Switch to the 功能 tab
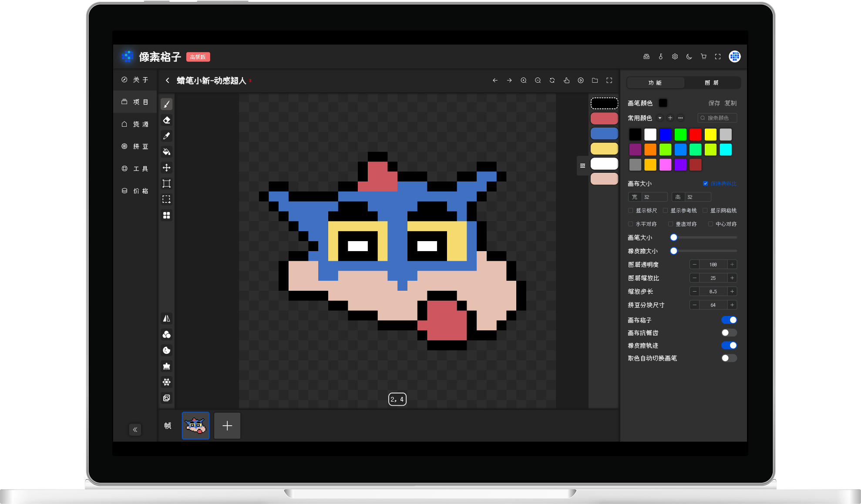The width and height of the screenshot is (861, 504). click(655, 83)
